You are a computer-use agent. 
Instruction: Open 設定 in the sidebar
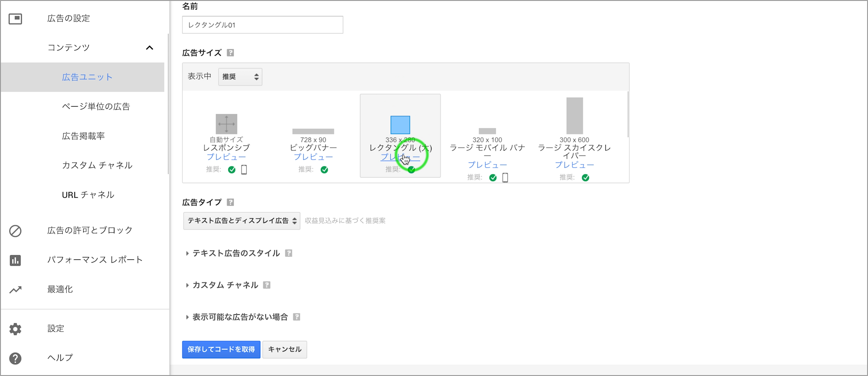point(56,328)
